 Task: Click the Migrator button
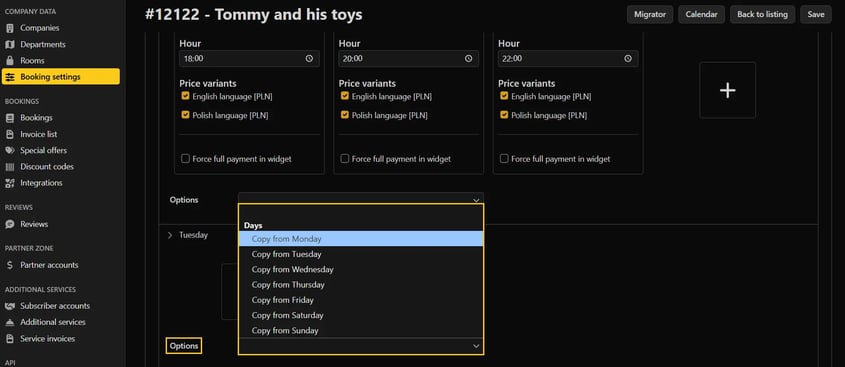point(649,15)
